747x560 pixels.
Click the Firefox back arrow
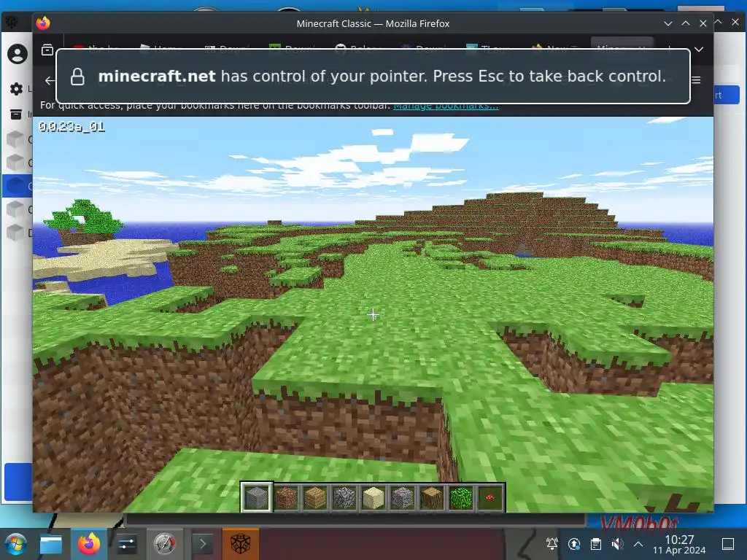pos(50,80)
